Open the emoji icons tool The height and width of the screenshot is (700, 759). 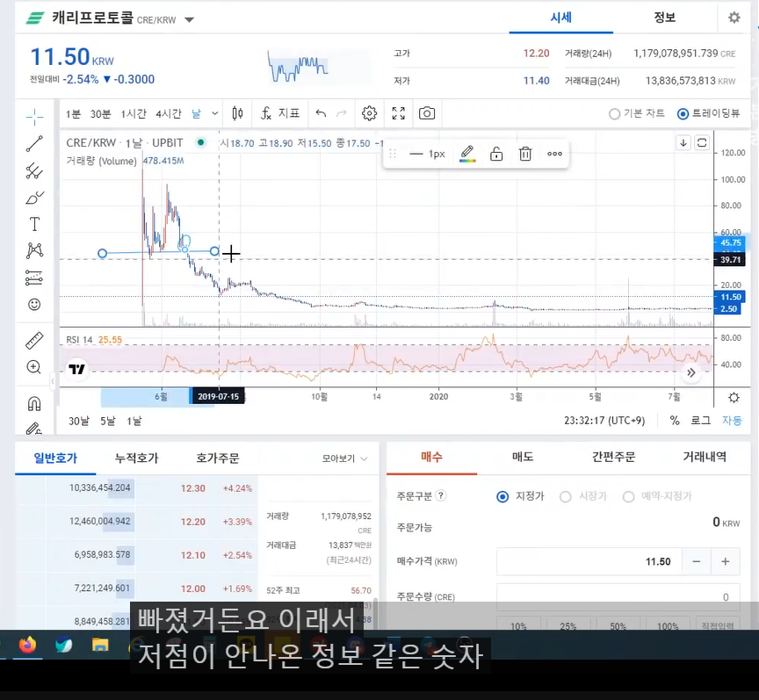(x=34, y=305)
